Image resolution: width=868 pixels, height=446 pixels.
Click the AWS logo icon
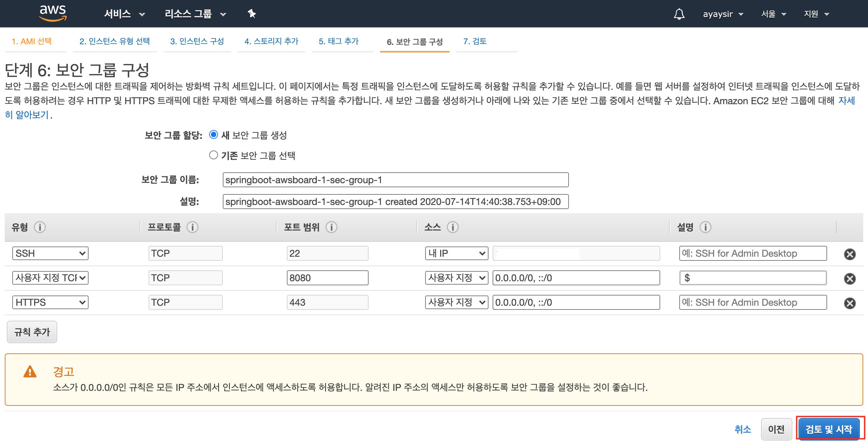click(x=53, y=13)
